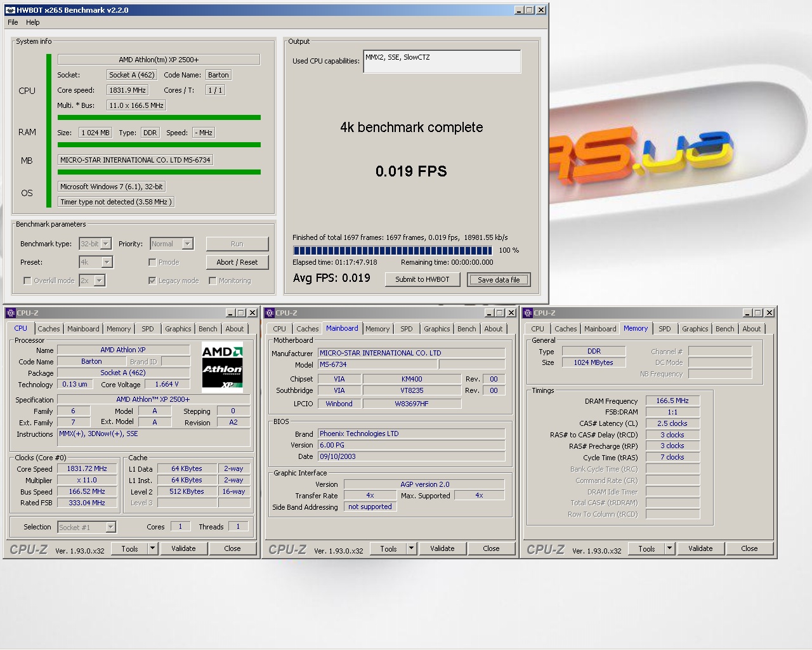
Task: Click the MS-6734 model field
Action: point(377,364)
